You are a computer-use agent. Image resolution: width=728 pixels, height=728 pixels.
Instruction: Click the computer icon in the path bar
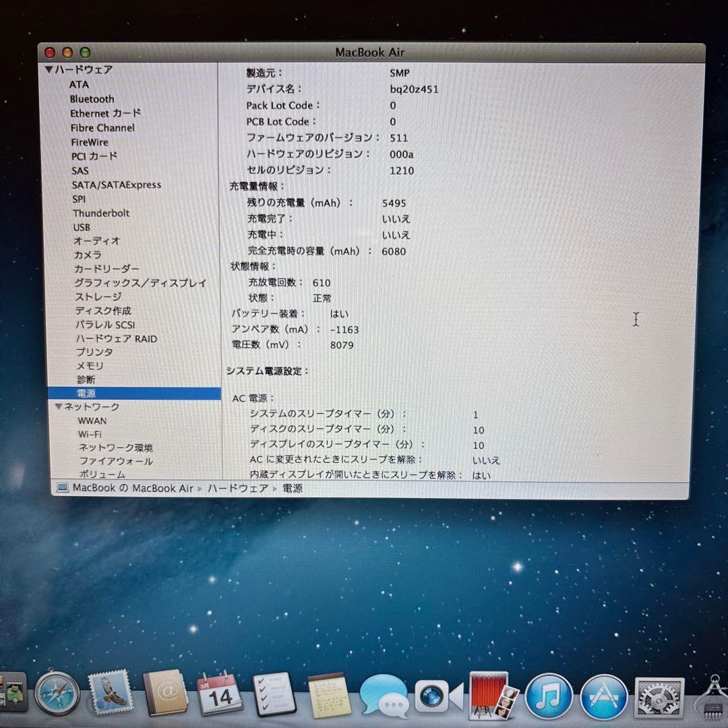[x=62, y=488]
